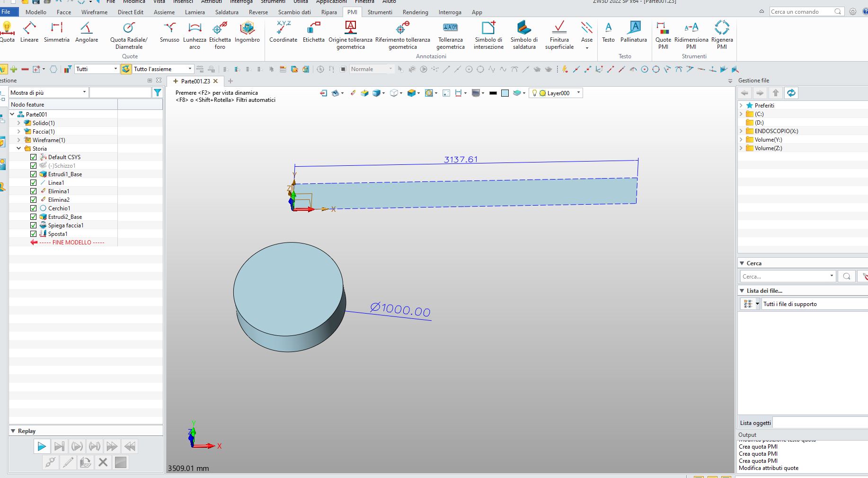The width and height of the screenshot is (868, 478).
Task: Expand the Solido(1) tree node
Action: (19, 123)
